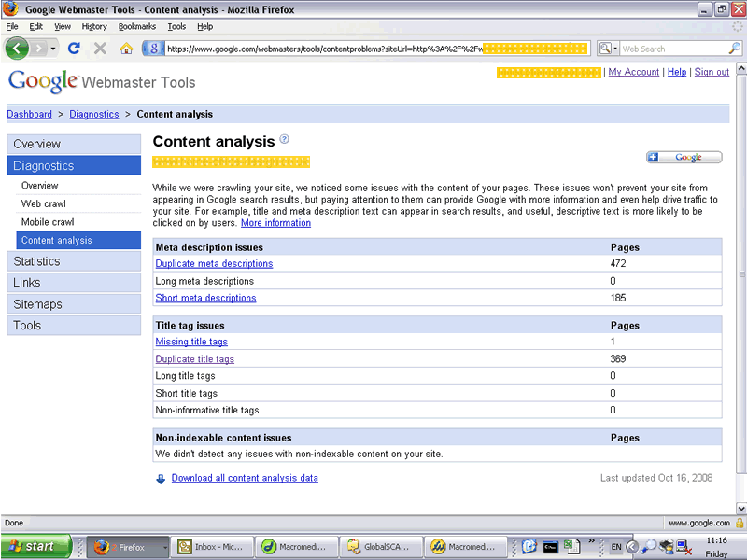Switch to GlobalSCA... taskbar button
747x560 pixels.
381,547
